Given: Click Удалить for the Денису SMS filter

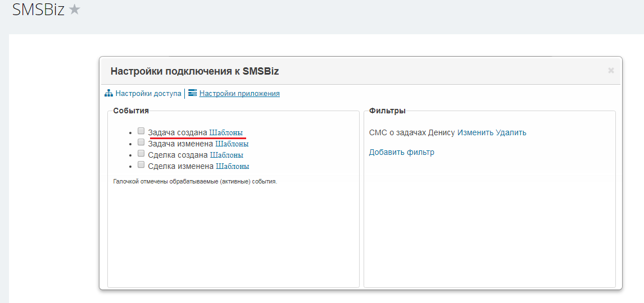Looking at the screenshot, I should pos(511,132).
